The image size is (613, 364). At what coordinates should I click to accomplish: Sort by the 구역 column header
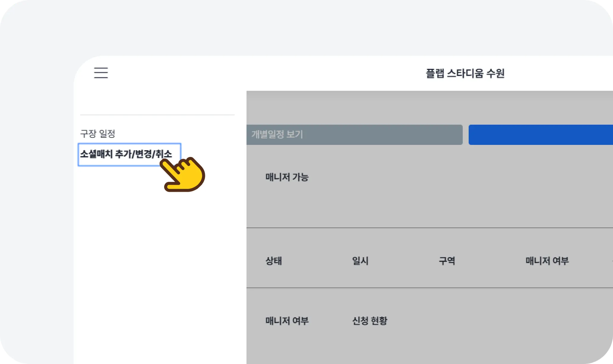pyautogui.click(x=447, y=261)
